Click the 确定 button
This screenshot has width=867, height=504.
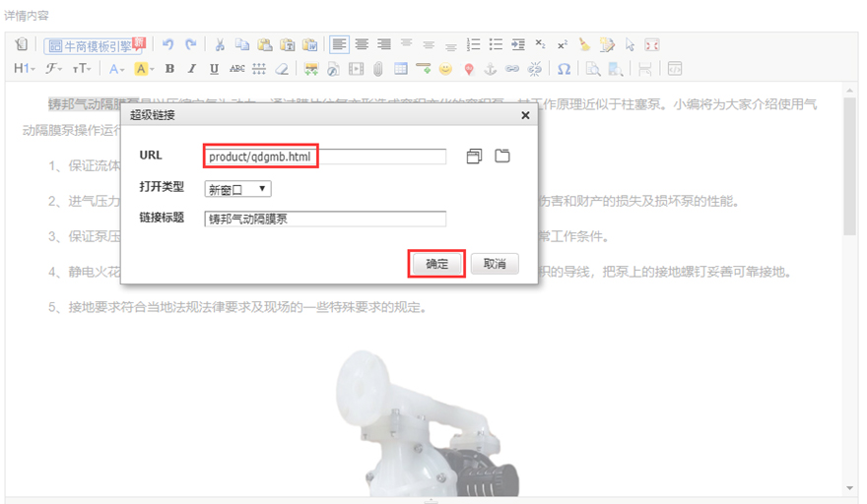coord(436,264)
